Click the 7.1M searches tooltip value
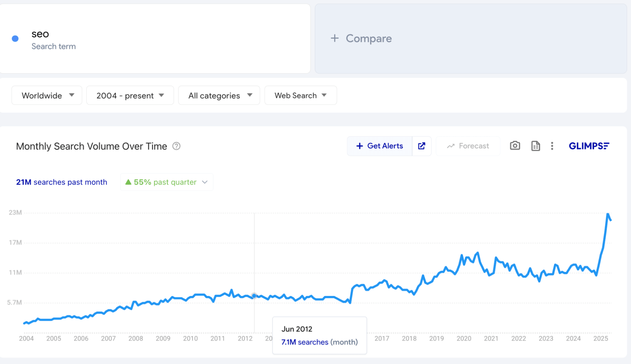This screenshot has width=631, height=364. 305,342
